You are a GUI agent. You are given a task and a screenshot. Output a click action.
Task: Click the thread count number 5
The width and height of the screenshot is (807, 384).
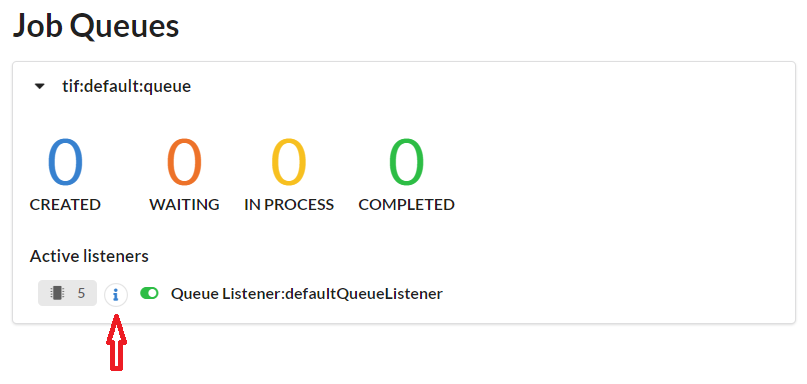tap(81, 293)
